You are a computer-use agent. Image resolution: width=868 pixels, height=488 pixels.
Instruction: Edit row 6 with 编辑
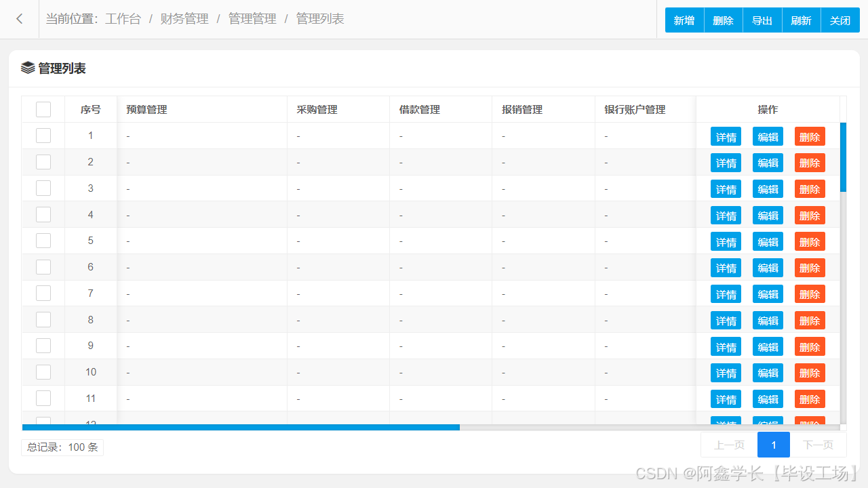tap(768, 268)
